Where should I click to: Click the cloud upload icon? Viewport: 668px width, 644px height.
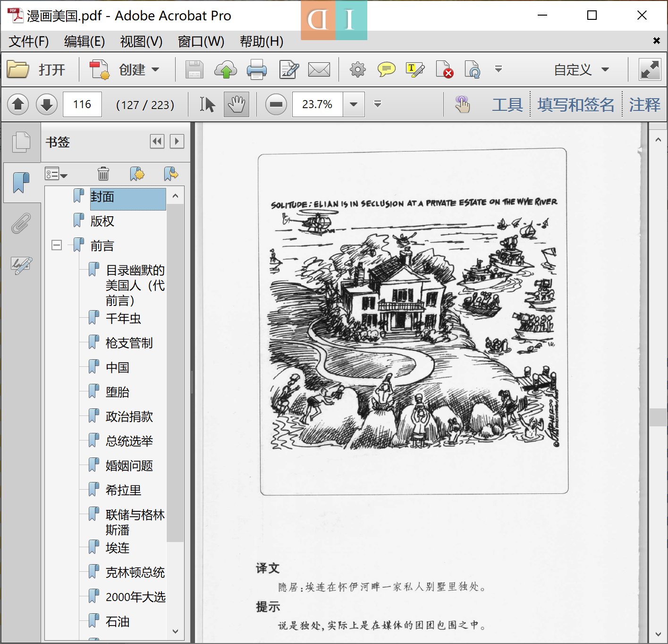(x=226, y=70)
